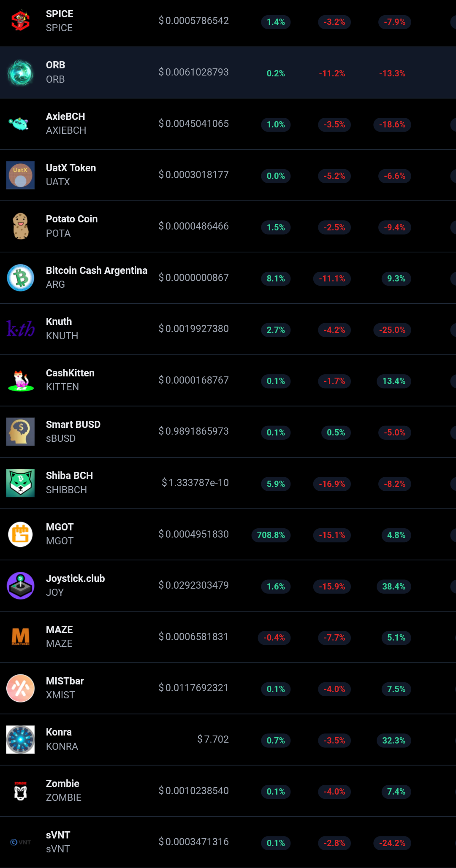This screenshot has width=456, height=868.
Task: Click the Joystick.club joystick icon
Action: pos(20,586)
